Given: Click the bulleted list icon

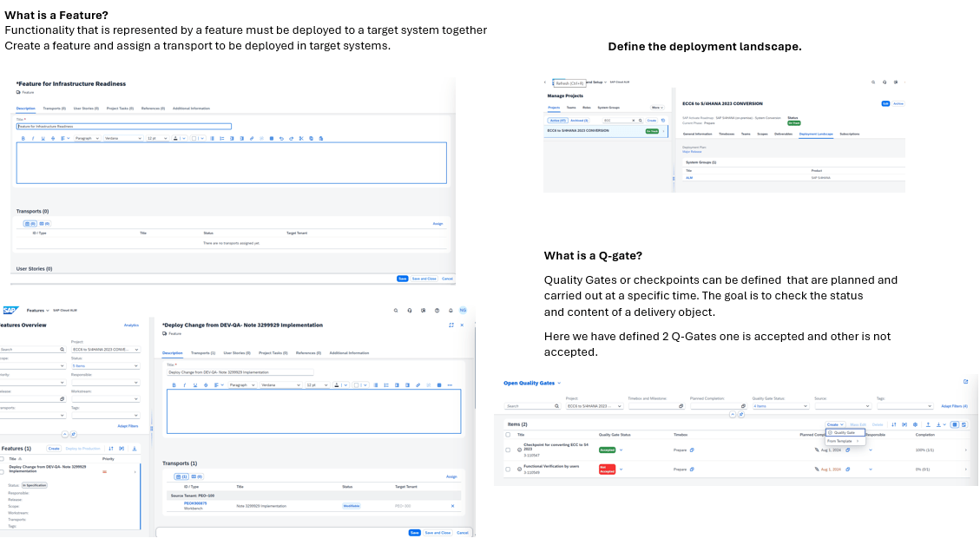Looking at the screenshot, I should coord(223,139).
